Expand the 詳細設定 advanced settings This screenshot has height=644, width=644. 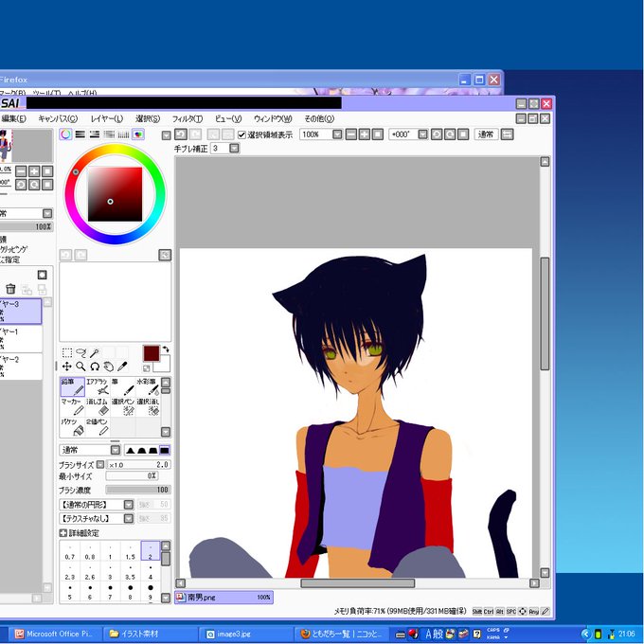click(63, 533)
